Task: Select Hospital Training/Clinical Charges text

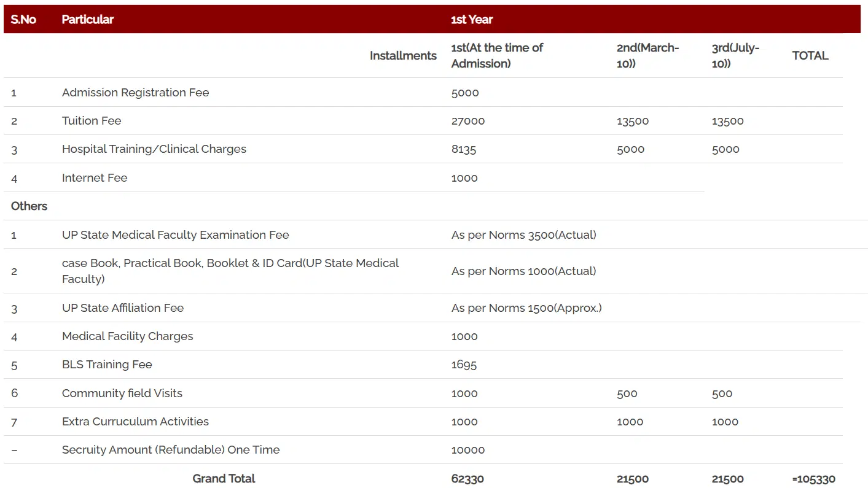Action: click(x=154, y=149)
